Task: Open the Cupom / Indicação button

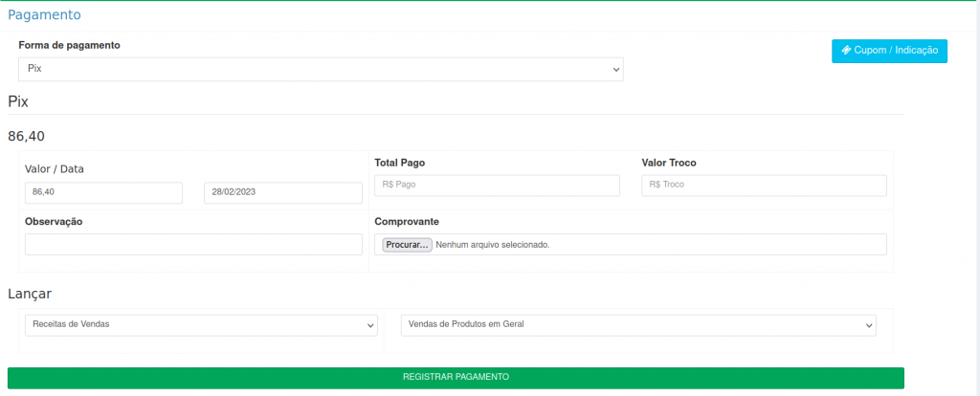Action: [x=889, y=51]
